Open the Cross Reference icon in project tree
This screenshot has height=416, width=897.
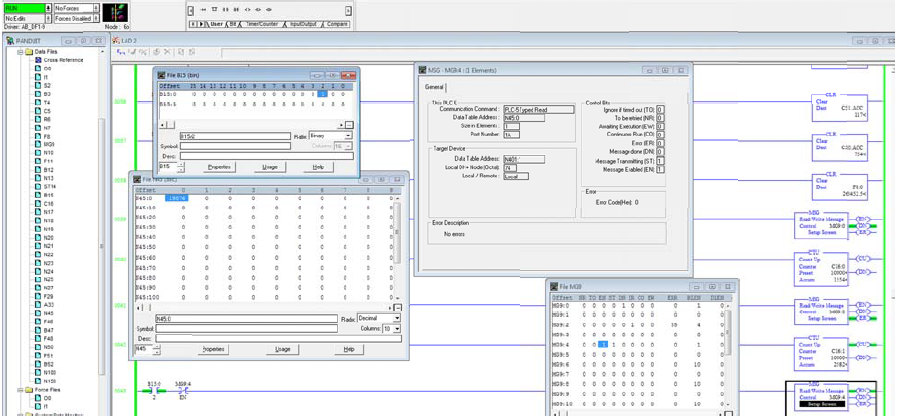click(38, 60)
